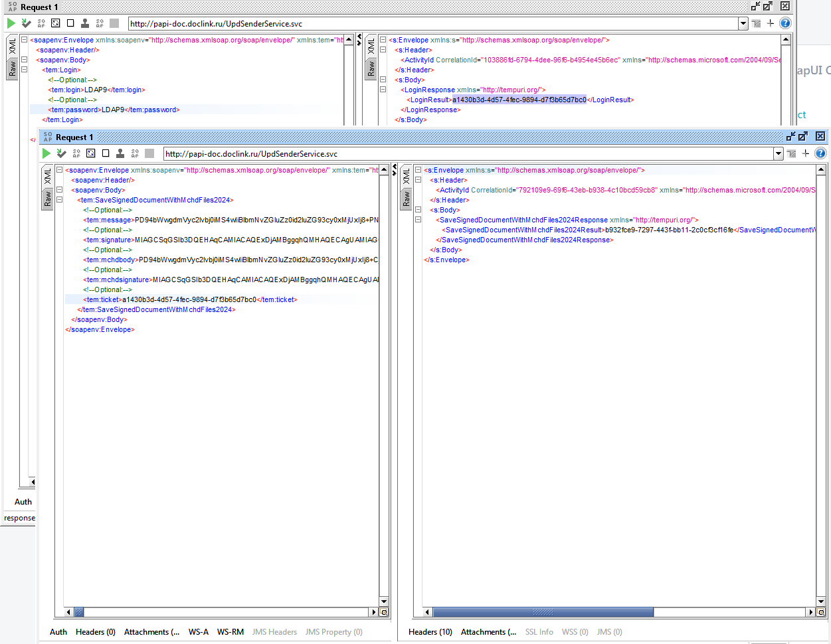Screen dimensions: 831x644
Task: Collapse the s:Body node in SaveSignedDocument response
Action: pyautogui.click(x=418, y=210)
